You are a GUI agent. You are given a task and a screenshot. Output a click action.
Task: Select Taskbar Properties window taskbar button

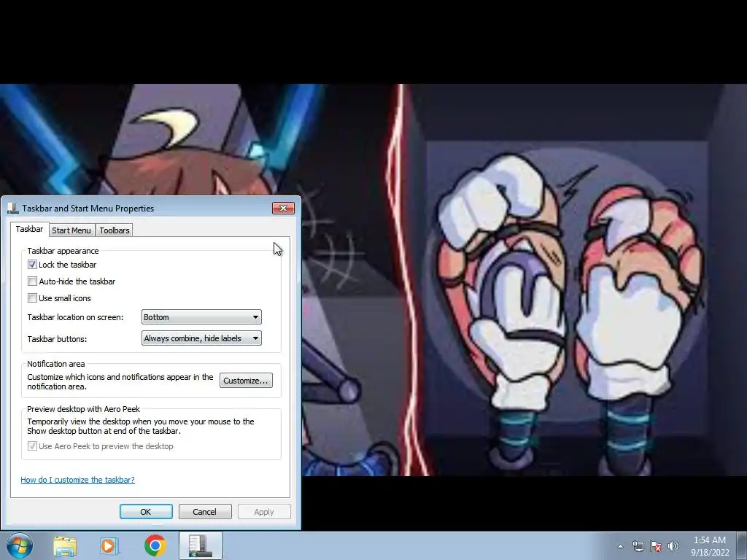(201, 545)
